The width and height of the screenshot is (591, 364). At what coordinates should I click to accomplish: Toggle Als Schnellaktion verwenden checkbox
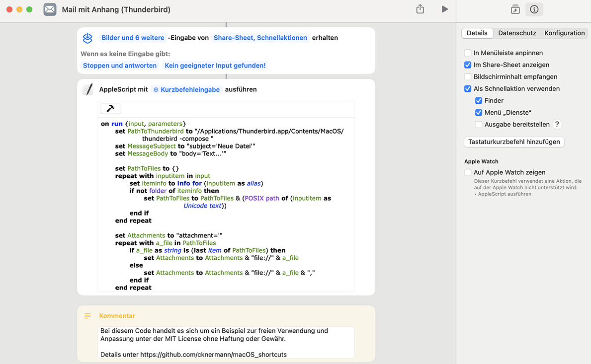pyautogui.click(x=468, y=89)
